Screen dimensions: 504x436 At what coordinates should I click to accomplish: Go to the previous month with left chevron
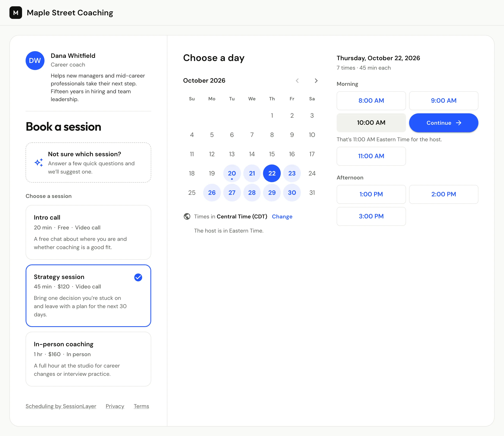[297, 80]
